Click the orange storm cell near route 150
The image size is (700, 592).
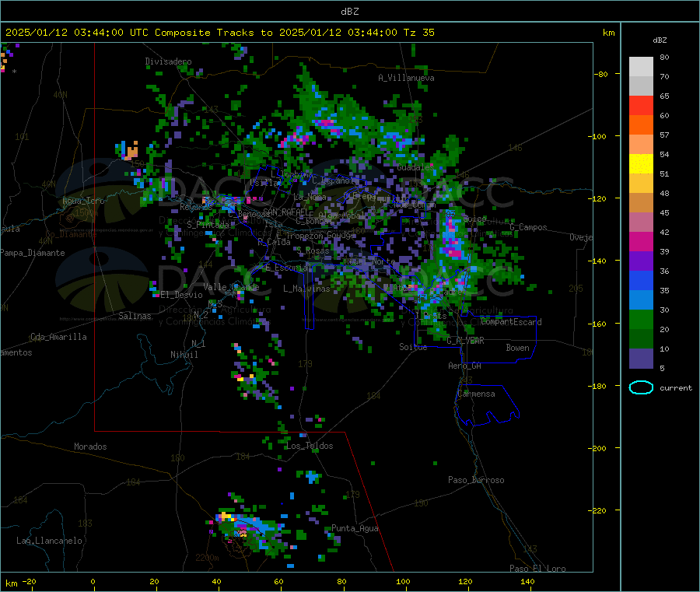tap(131, 151)
